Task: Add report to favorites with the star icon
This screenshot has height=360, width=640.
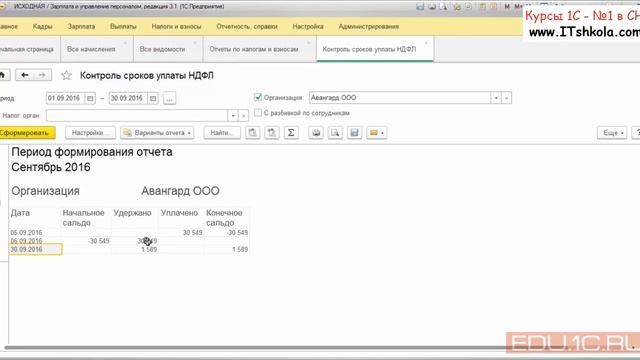Action: tap(66, 75)
